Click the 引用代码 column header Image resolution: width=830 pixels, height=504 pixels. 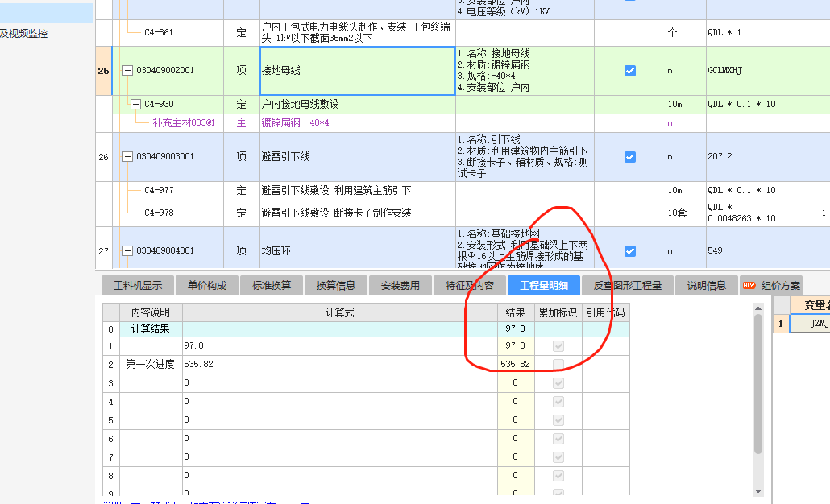pos(605,312)
